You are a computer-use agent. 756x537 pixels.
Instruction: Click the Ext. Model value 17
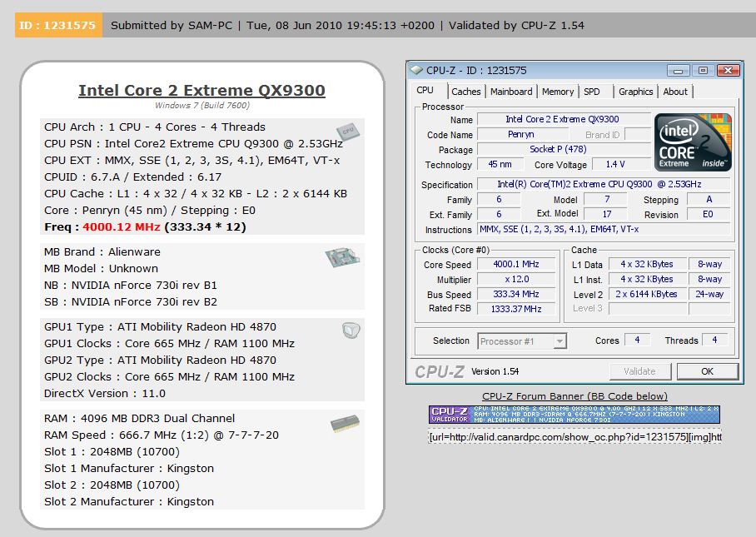point(606,215)
